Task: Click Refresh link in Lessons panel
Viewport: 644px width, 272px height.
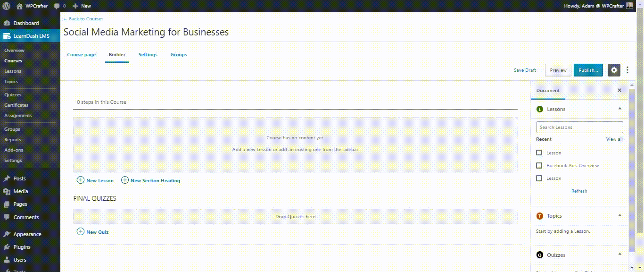Action: (x=579, y=191)
